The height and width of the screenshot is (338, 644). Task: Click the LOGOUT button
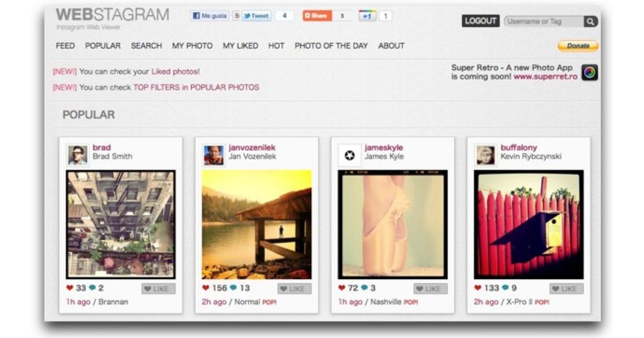click(480, 21)
